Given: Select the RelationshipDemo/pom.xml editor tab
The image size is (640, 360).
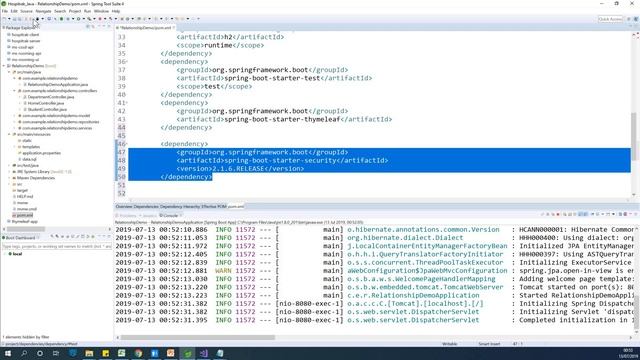Looking at the screenshot, I should (x=145, y=28).
